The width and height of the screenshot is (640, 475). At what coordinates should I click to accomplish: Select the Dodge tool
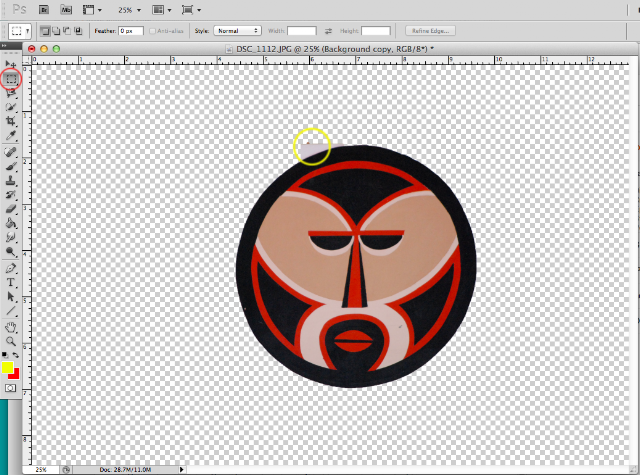(x=11, y=252)
